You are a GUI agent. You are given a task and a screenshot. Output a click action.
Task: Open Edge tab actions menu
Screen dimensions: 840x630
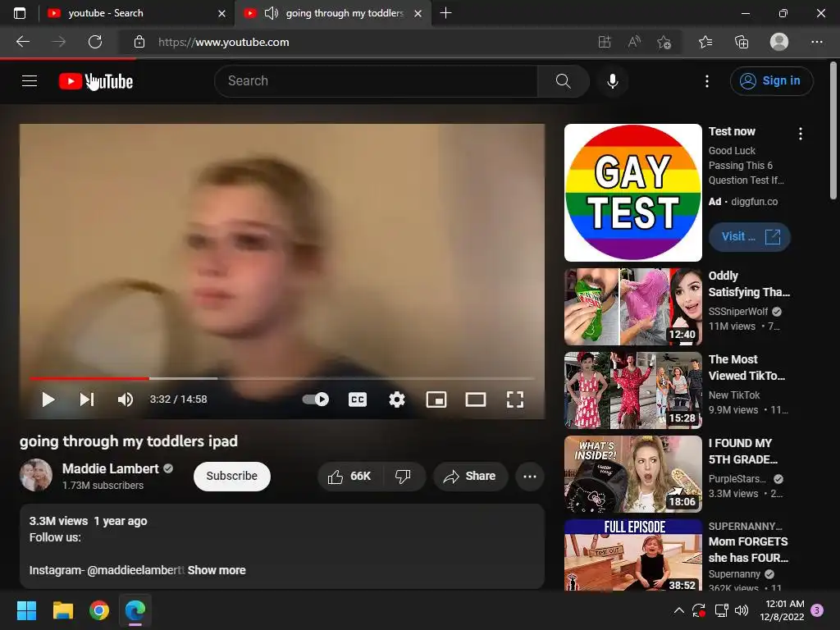[20, 13]
